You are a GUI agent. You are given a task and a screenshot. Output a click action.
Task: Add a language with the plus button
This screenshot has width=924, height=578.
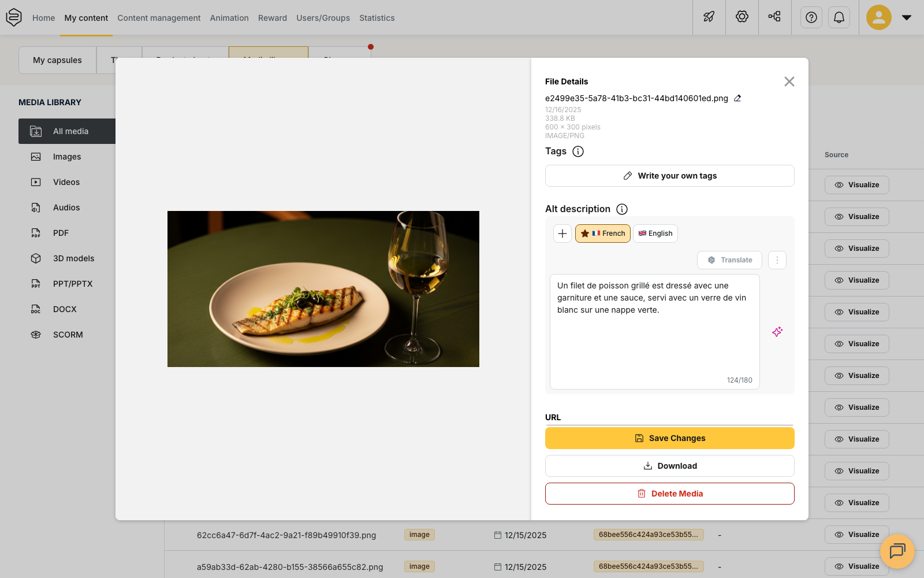tap(562, 234)
